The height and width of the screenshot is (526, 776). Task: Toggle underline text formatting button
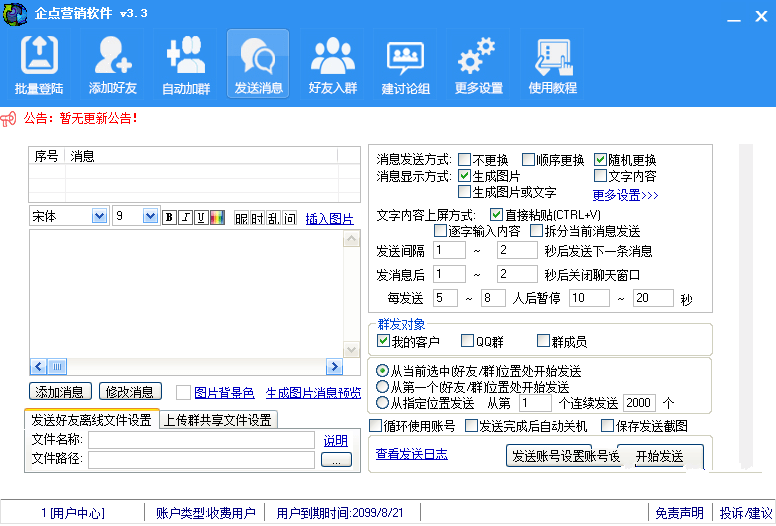click(x=201, y=217)
